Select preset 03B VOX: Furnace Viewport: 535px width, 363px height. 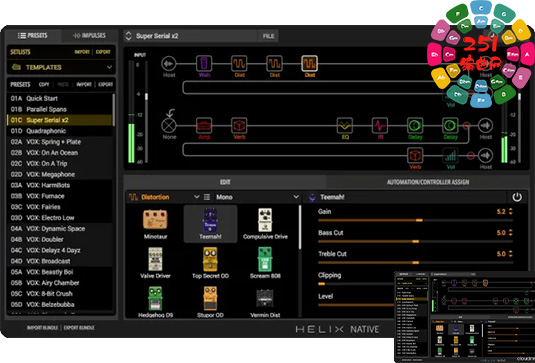(x=59, y=196)
